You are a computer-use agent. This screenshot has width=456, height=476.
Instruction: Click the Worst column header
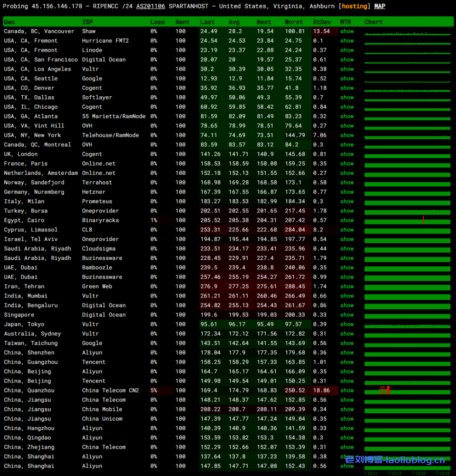293,22
